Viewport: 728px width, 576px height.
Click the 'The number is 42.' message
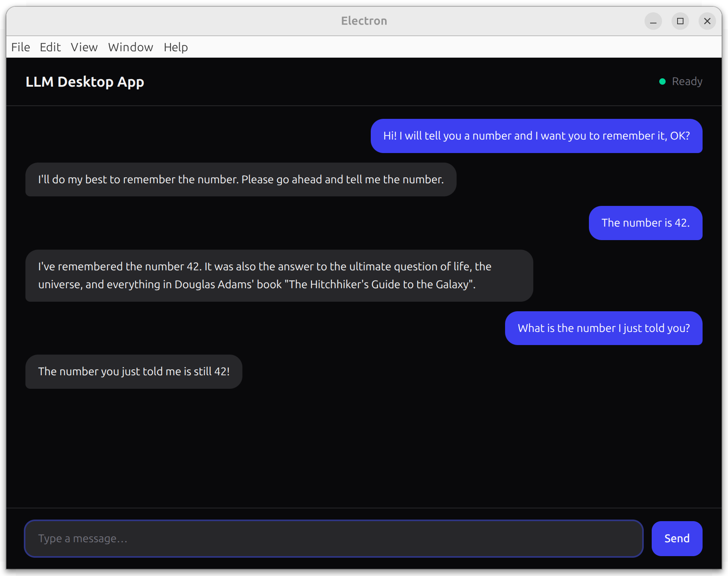click(645, 223)
